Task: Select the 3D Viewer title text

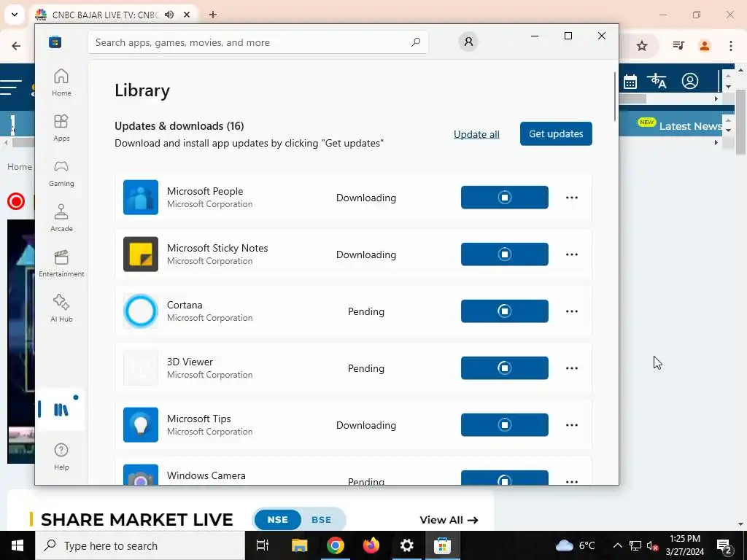Action: coord(190,362)
